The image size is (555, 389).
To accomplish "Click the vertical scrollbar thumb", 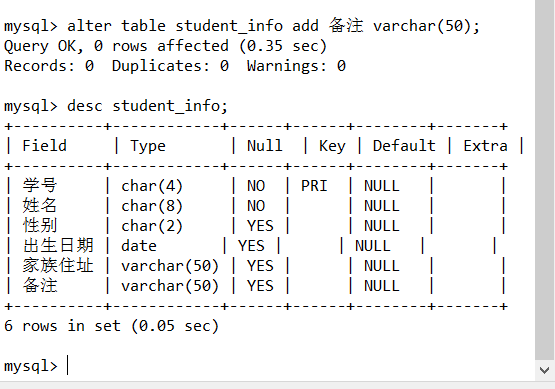I will point(545,179).
